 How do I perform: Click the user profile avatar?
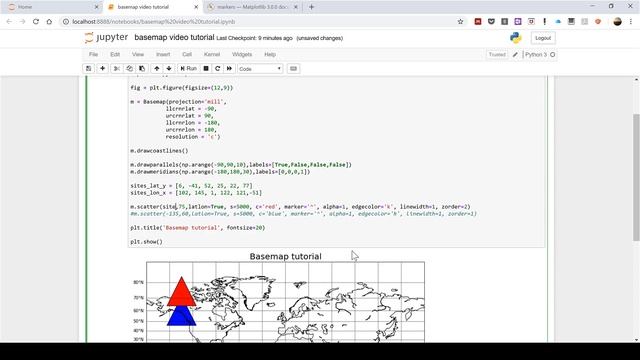pyautogui.click(x=618, y=22)
